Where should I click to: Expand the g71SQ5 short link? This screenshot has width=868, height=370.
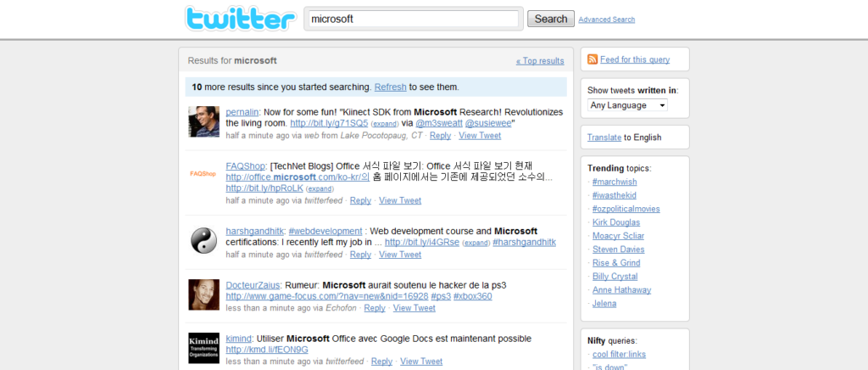[x=384, y=124]
